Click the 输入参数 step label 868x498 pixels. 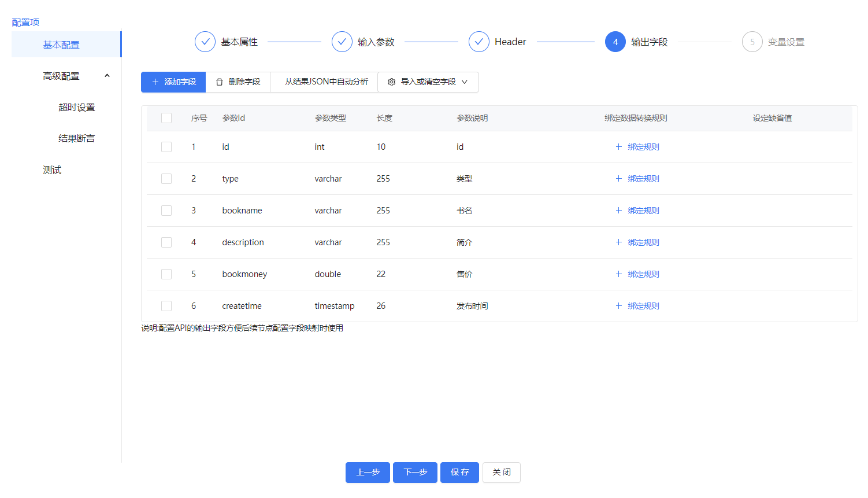(x=376, y=42)
